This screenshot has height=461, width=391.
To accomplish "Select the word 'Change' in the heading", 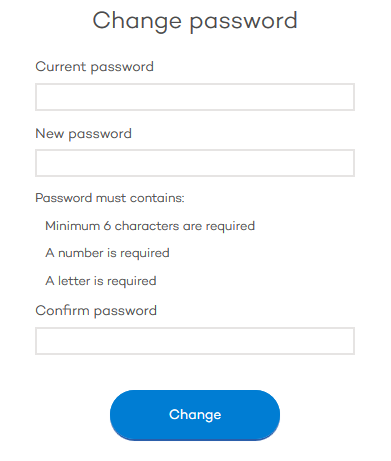I will 137,21.
